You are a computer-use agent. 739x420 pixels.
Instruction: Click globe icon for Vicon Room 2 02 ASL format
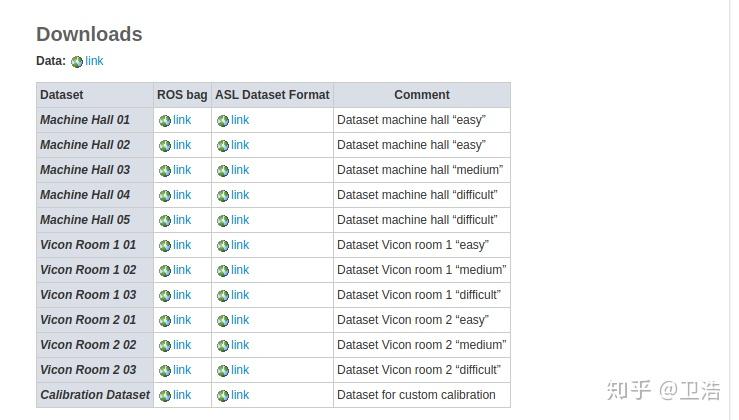[x=223, y=346]
